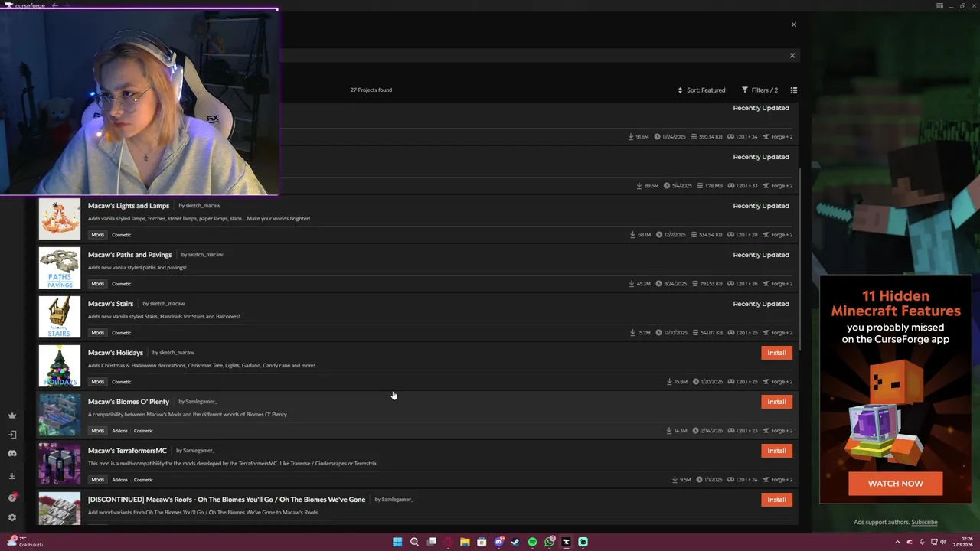Open File Explorer from taskbar

tap(465, 542)
